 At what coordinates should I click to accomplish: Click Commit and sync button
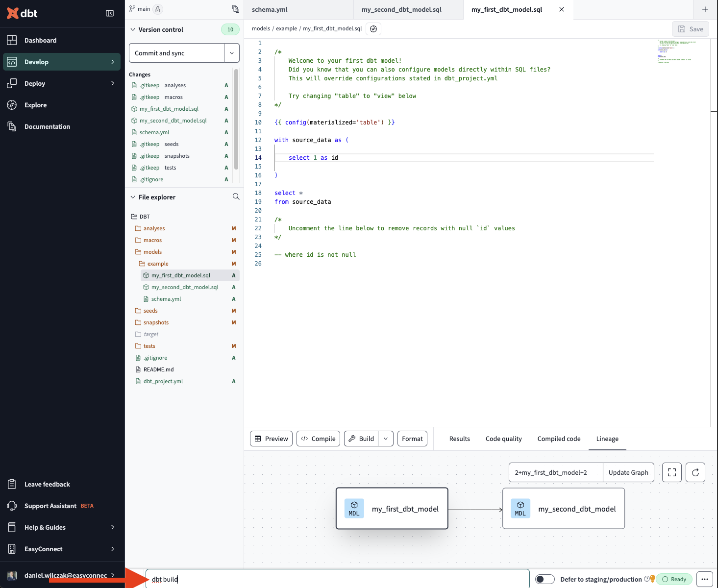(176, 53)
